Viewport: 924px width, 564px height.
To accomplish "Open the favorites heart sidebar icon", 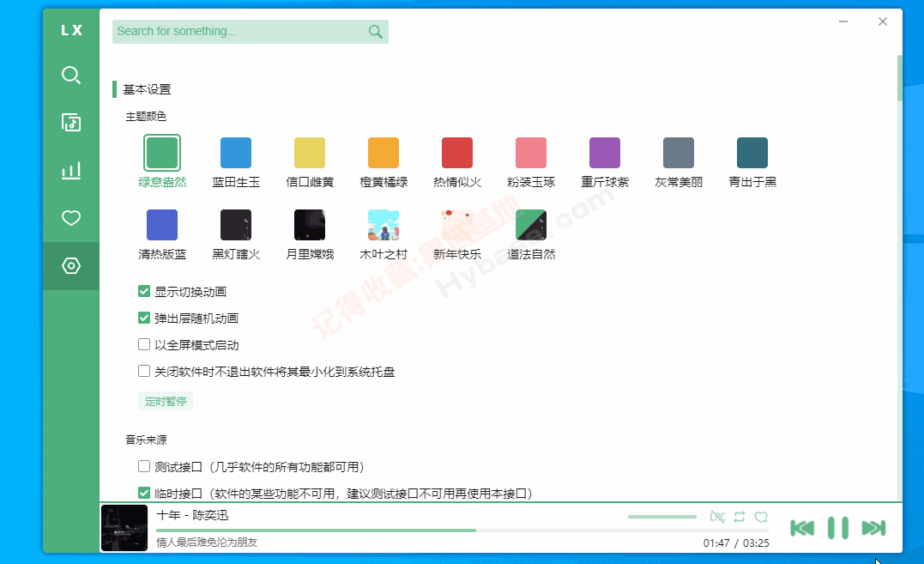I will [x=70, y=218].
